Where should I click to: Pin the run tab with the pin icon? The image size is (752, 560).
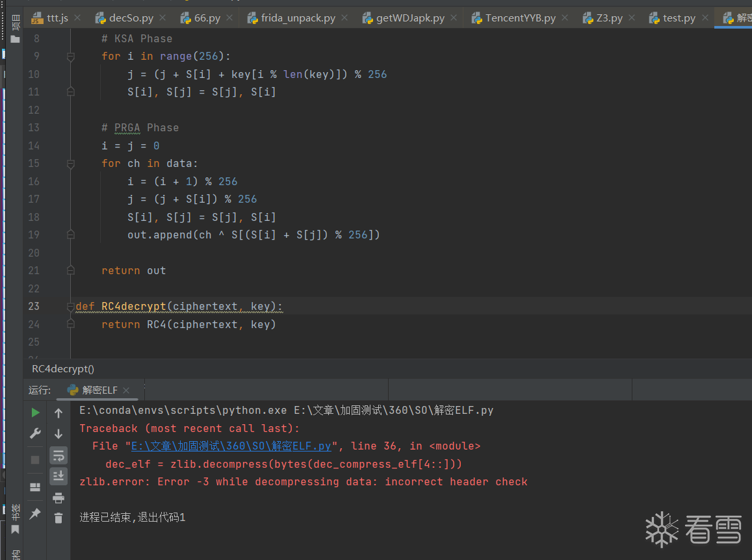click(x=36, y=513)
